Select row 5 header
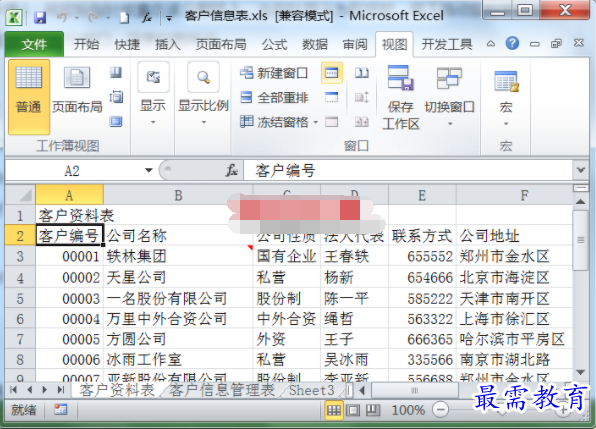Screen dimensions: 596x429 (20, 298)
